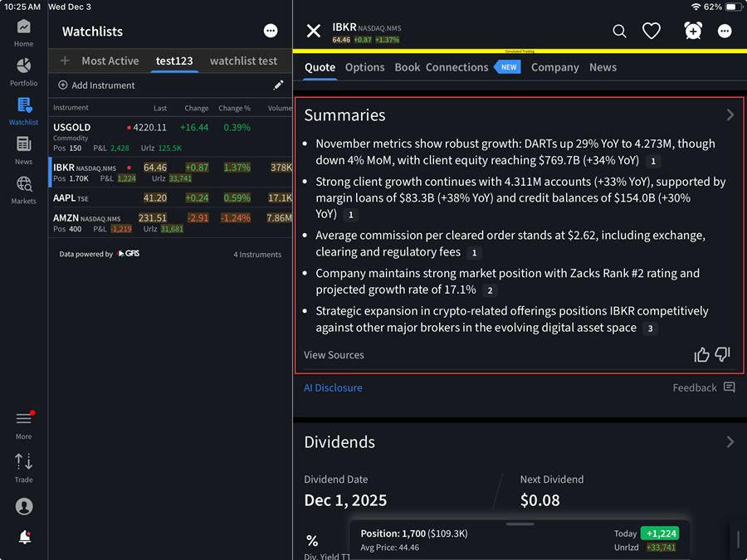Select the Most Active watchlist tab

[x=110, y=61]
